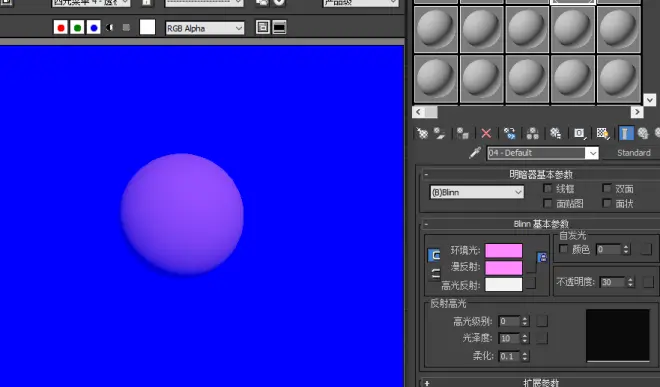Show shaded material in viewport icon

point(602,133)
